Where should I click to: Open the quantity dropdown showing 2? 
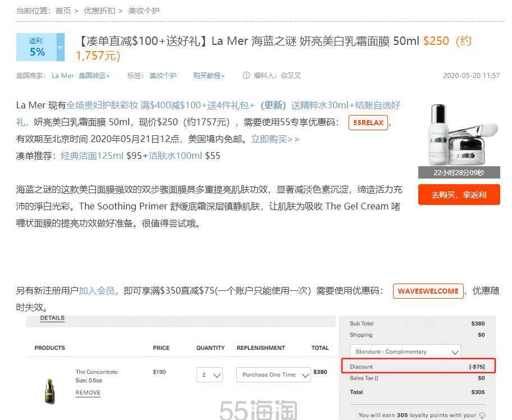click(209, 375)
